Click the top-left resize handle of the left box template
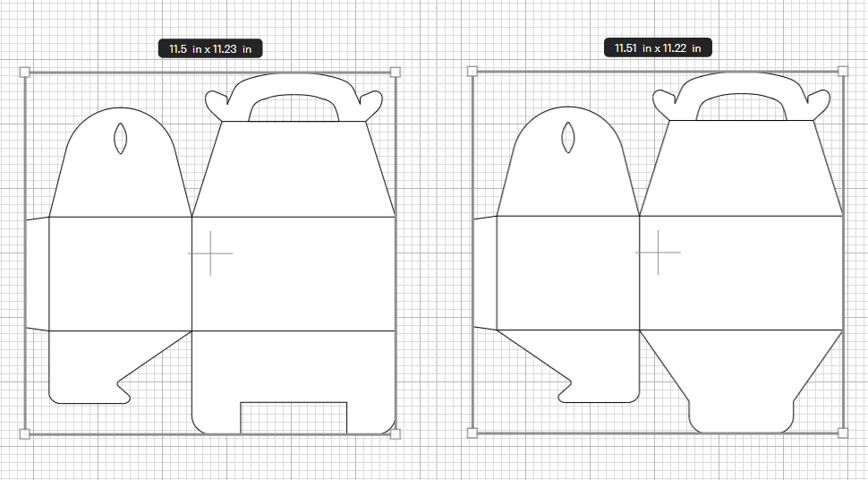 tap(24, 72)
